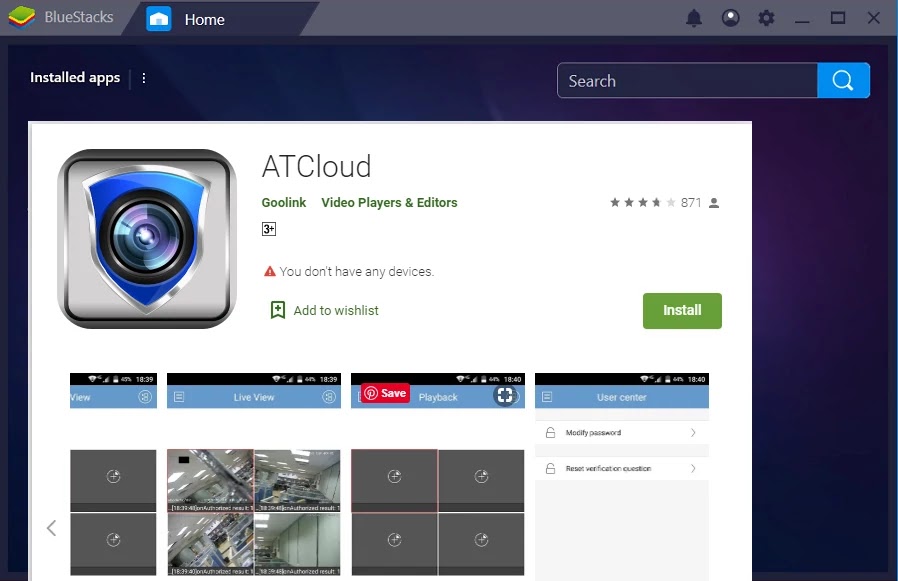Click You don't have any devices message
Viewport: 898px width, 581px height.
356,272
